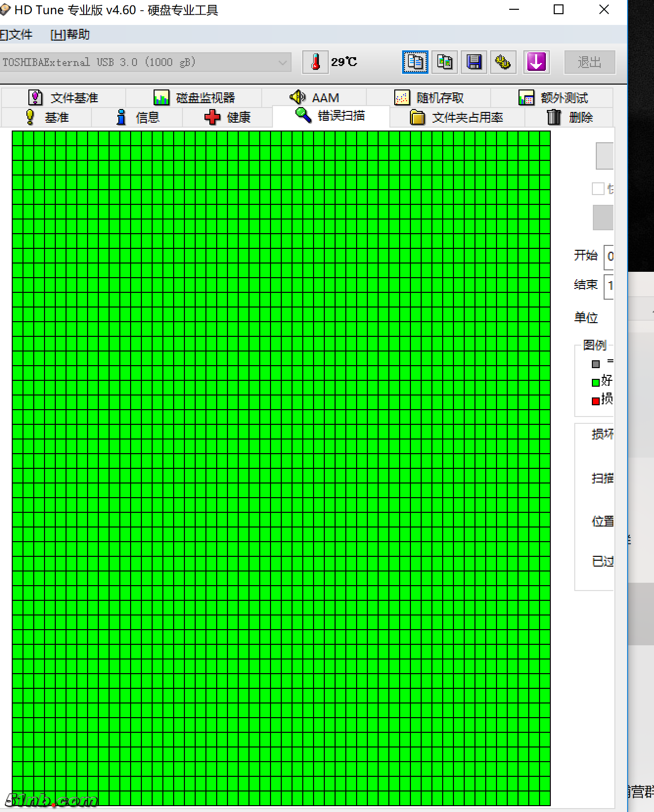Switch to the 删除 erase tab

pyautogui.click(x=569, y=117)
